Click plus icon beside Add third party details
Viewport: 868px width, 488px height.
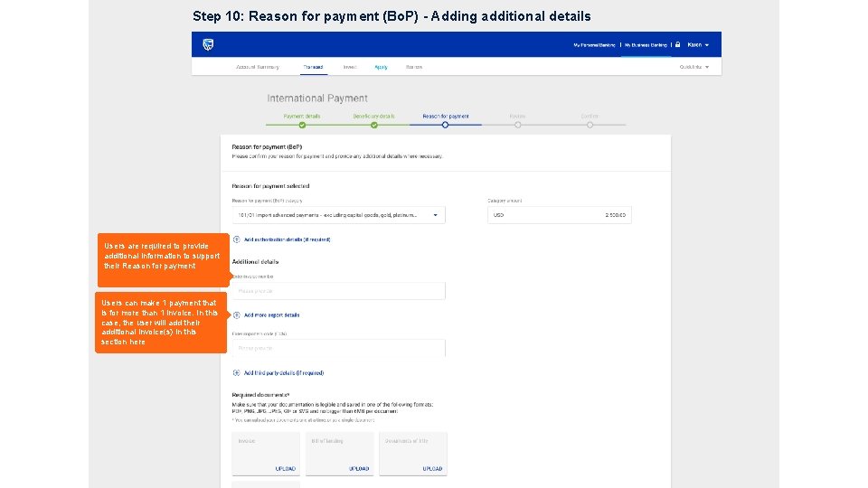click(236, 373)
